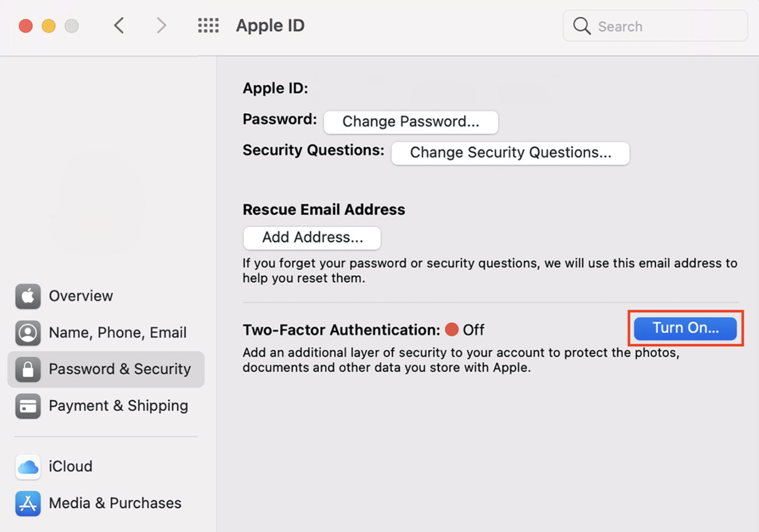Select Password & Security in sidebar
The height and width of the screenshot is (532, 759).
[106, 369]
